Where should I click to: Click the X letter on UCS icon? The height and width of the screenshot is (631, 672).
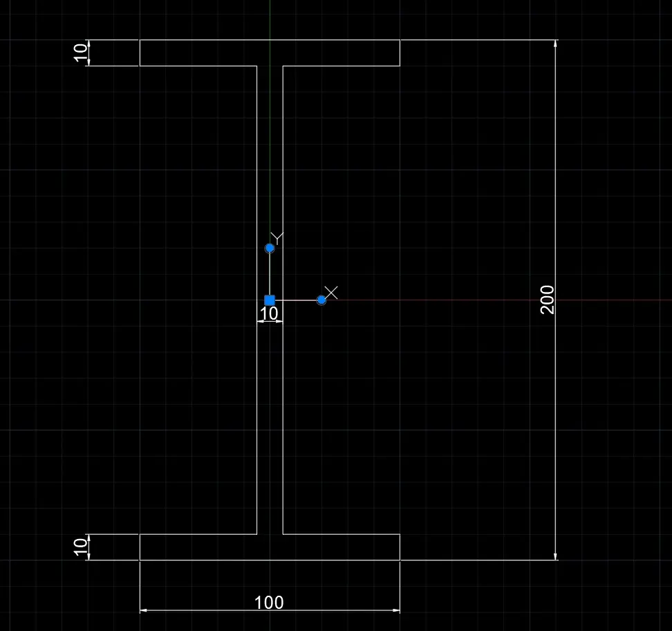[x=331, y=293]
